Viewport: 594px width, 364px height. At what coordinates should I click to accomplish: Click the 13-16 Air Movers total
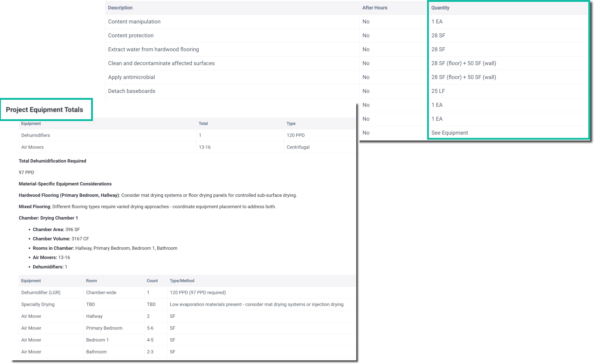tap(204, 147)
